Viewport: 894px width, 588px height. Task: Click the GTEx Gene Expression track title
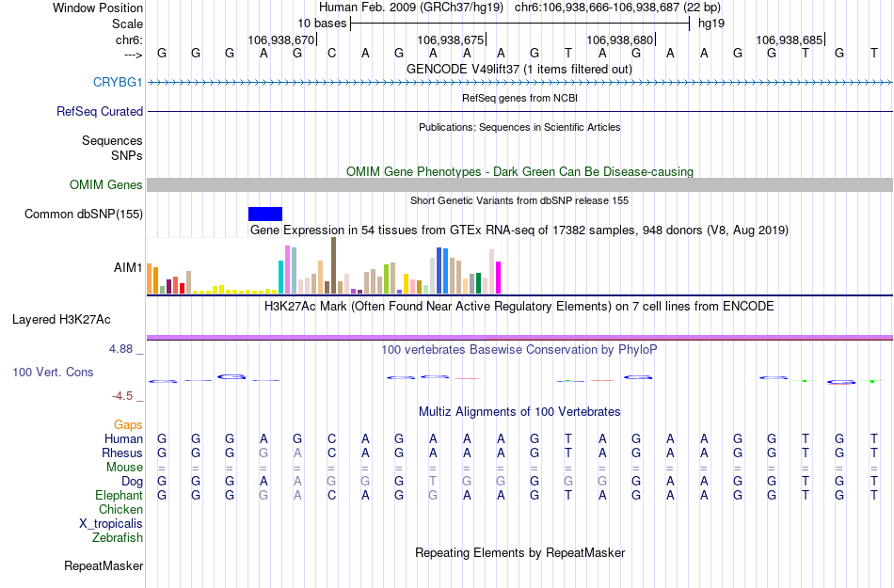(519, 230)
